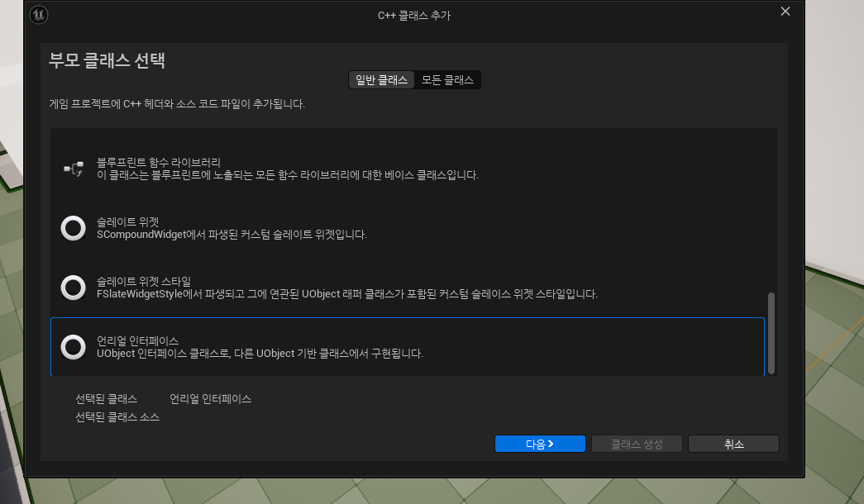Click the 언리얼 인터페이스 class circle icon
The width and height of the screenshot is (864, 504).
tap(74, 347)
